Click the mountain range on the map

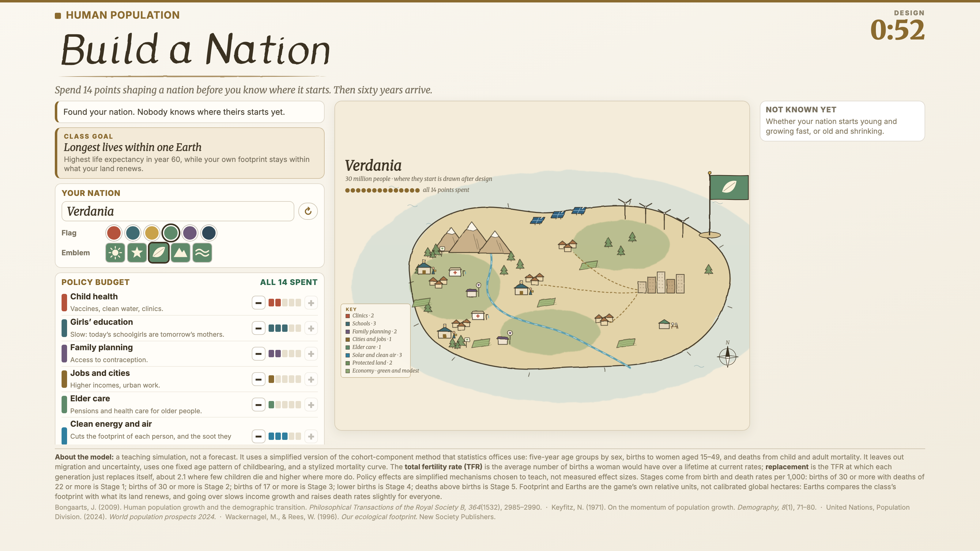pyautogui.click(x=474, y=238)
